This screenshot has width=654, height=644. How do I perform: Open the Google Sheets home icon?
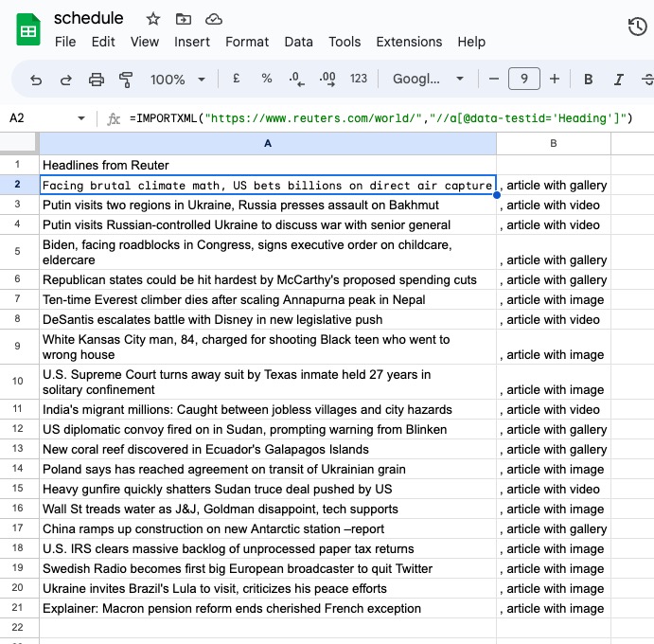coord(28,29)
